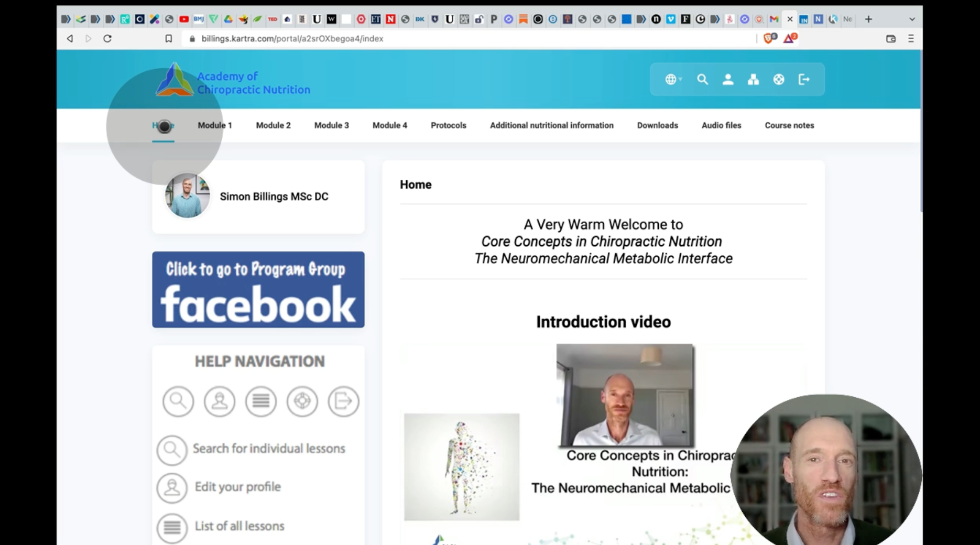Click Simon Billings profile photo
This screenshot has height=545, width=980.
[187, 196]
